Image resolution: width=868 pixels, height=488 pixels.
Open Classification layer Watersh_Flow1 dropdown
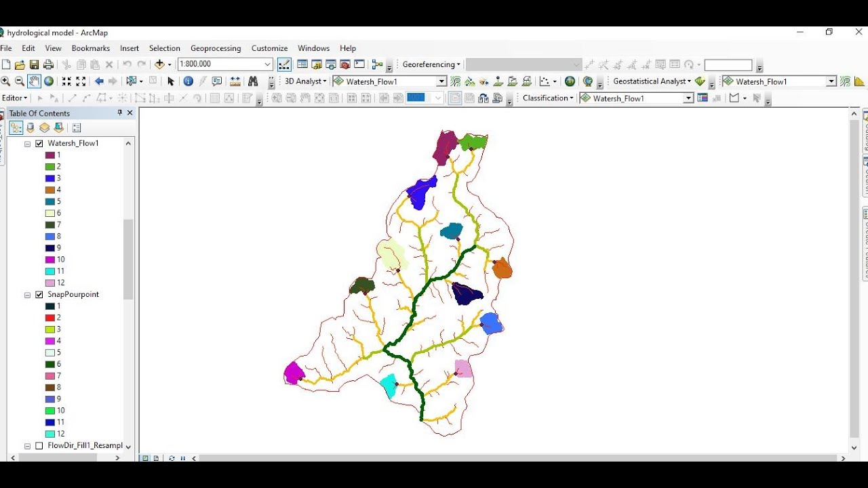(688, 98)
